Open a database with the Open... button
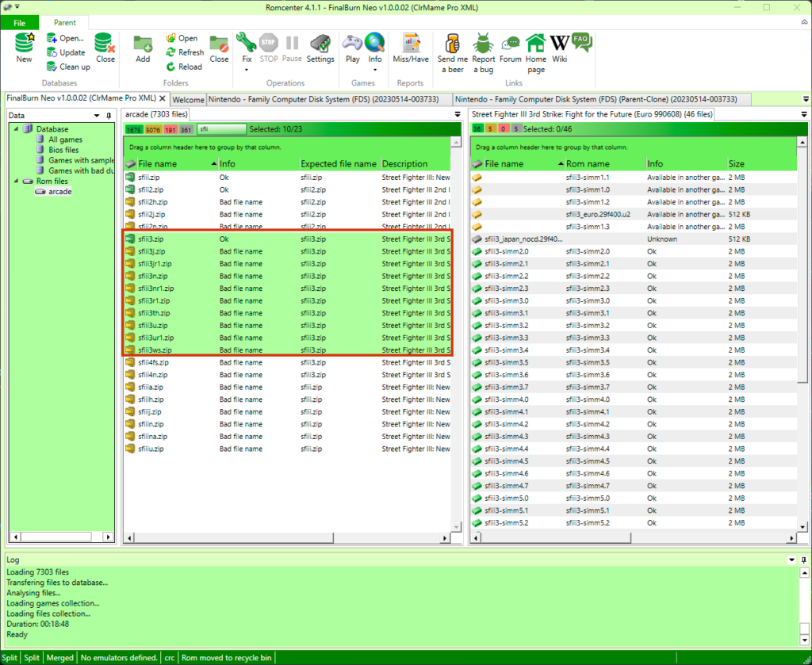812x665 pixels. 65,38
